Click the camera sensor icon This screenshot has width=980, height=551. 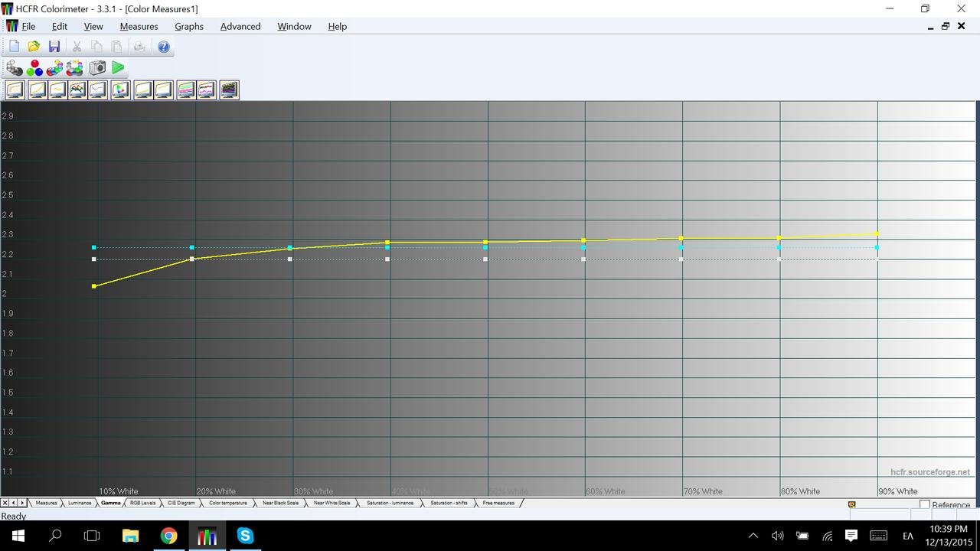(x=97, y=68)
